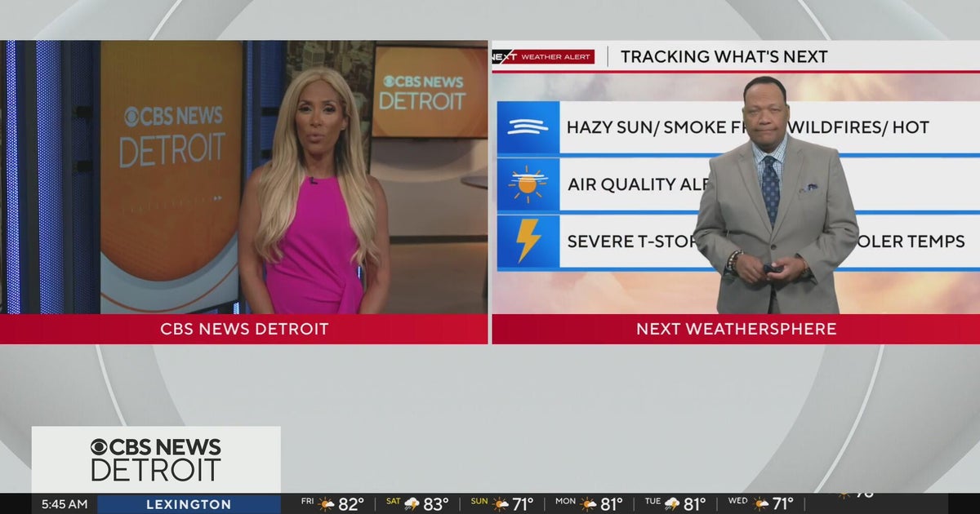Viewport: 980px width, 514px height.
Task: Click Friday's sunny forecast icon
Action: pos(327,504)
